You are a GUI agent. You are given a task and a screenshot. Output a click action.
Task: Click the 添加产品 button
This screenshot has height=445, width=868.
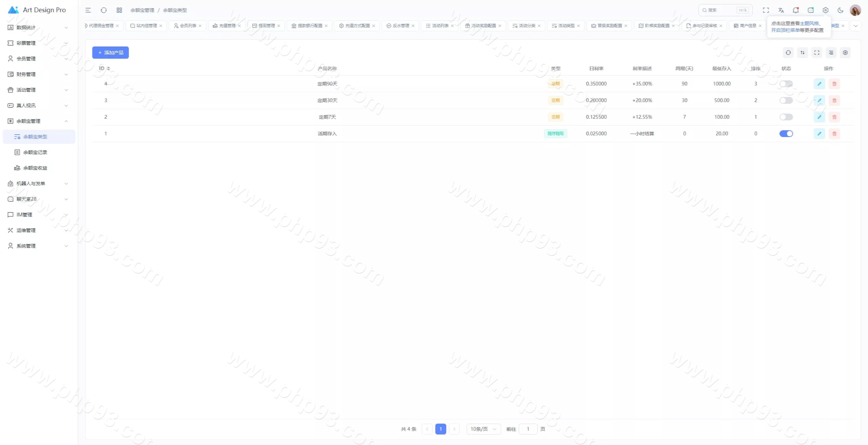pos(111,53)
